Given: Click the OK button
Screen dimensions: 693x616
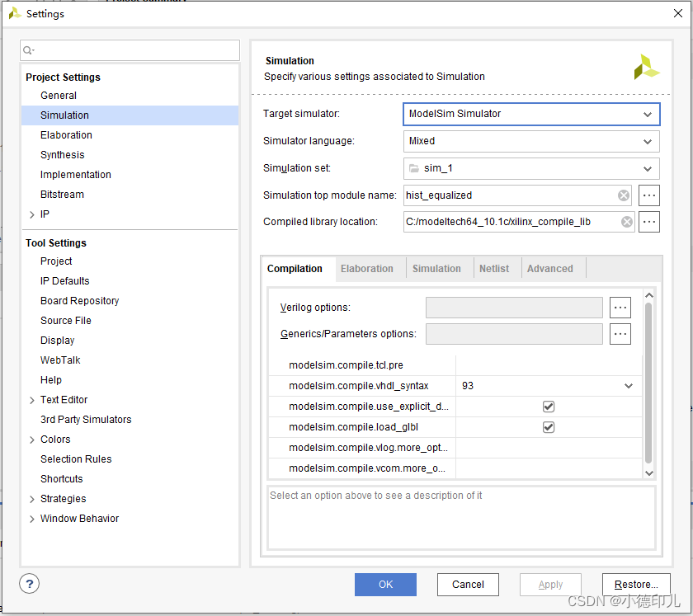Looking at the screenshot, I should [385, 584].
